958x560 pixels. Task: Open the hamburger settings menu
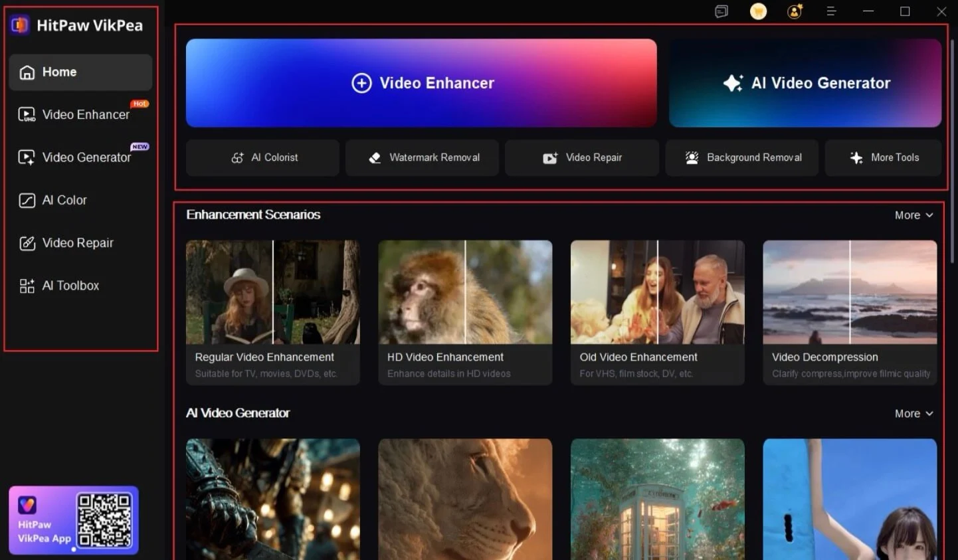coord(831,11)
